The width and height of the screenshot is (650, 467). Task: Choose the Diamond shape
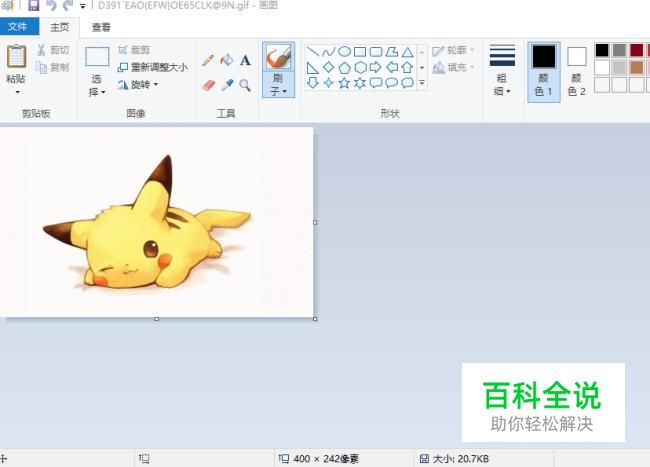[329, 67]
